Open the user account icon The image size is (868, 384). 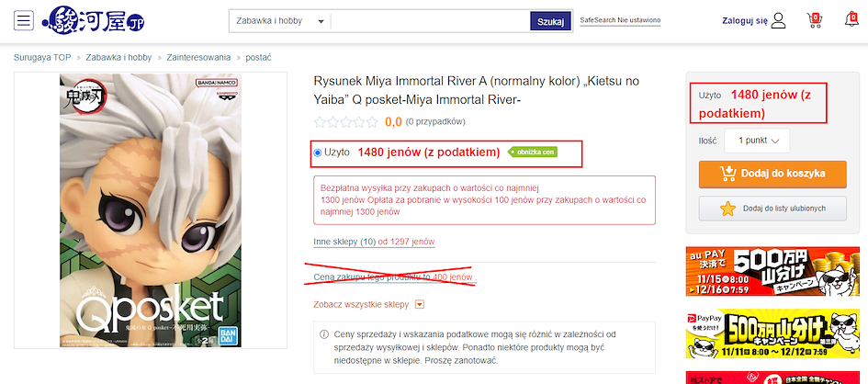[778, 21]
